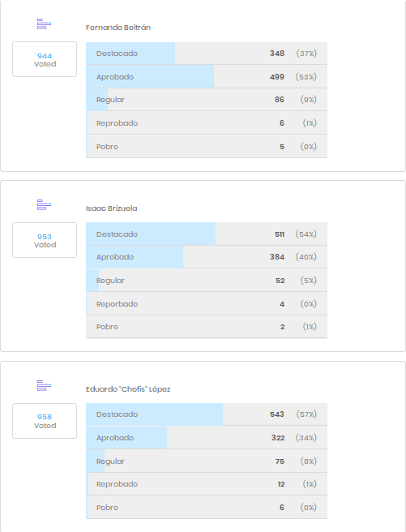Viewport: 406px width, 532px height.
Task: Click poll chart icon above Fernando Beltrán
Action: coord(44,24)
